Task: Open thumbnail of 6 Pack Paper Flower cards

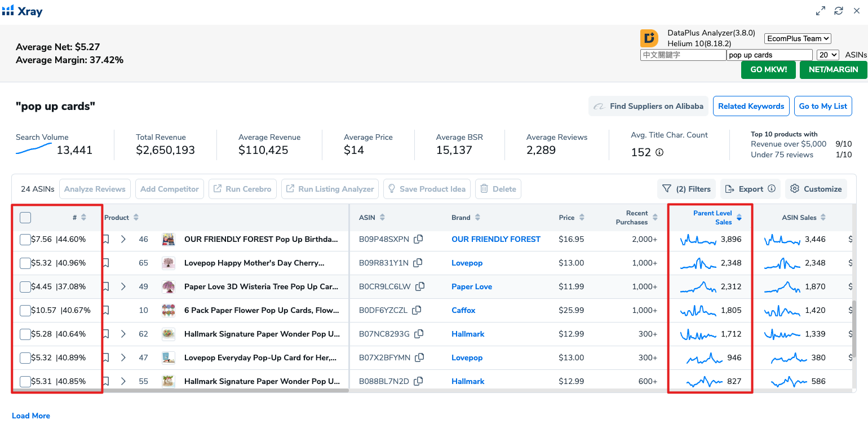Action: (168, 310)
